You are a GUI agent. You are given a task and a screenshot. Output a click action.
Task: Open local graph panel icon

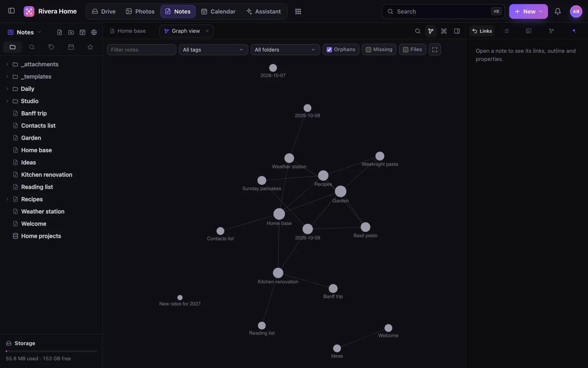[x=551, y=31]
